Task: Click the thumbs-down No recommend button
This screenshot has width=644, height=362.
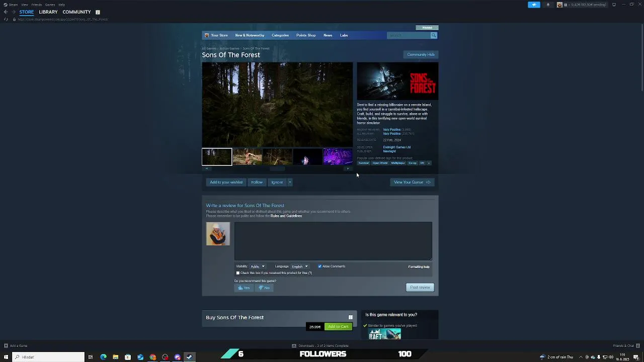Action: click(x=264, y=288)
